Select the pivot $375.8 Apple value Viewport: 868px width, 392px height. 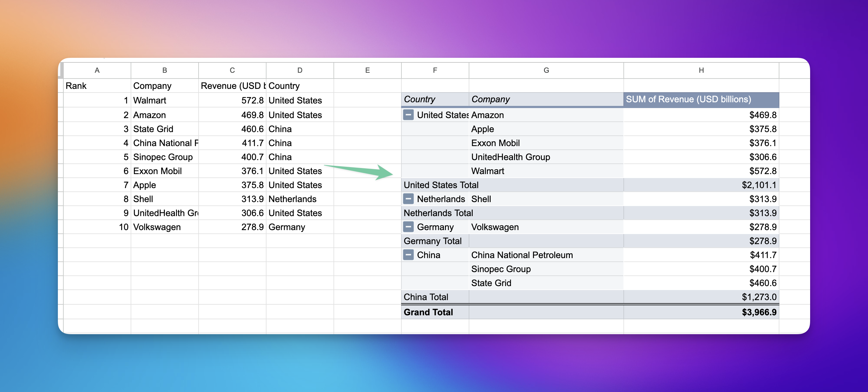pos(701,129)
